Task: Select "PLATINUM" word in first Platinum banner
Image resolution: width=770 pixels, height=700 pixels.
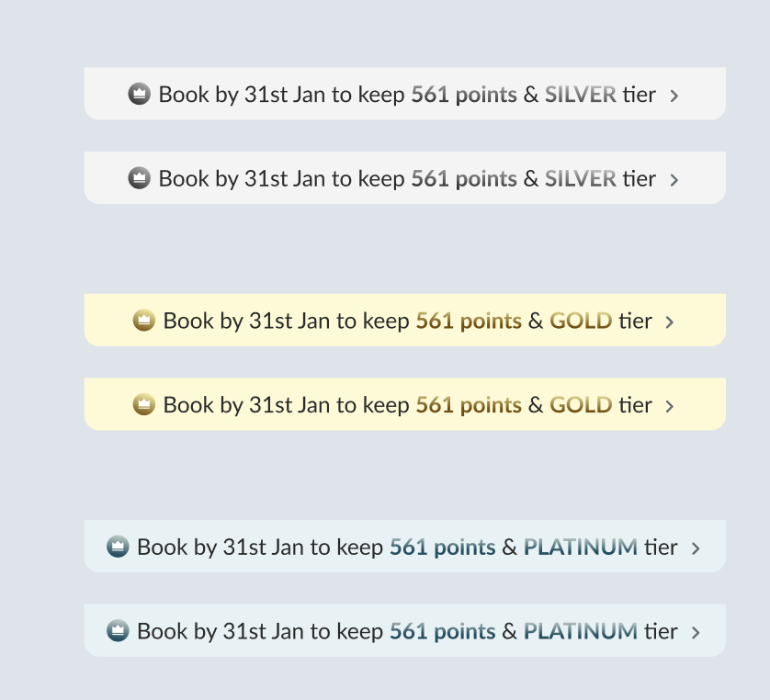Action: (x=580, y=548)
